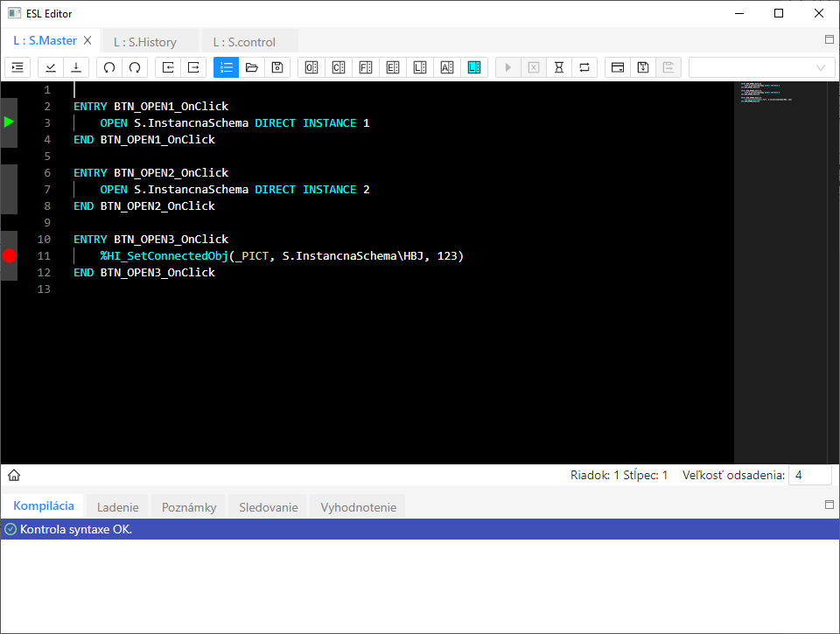
Task: Toggle the line numbering list button
Action: [226, 67]
